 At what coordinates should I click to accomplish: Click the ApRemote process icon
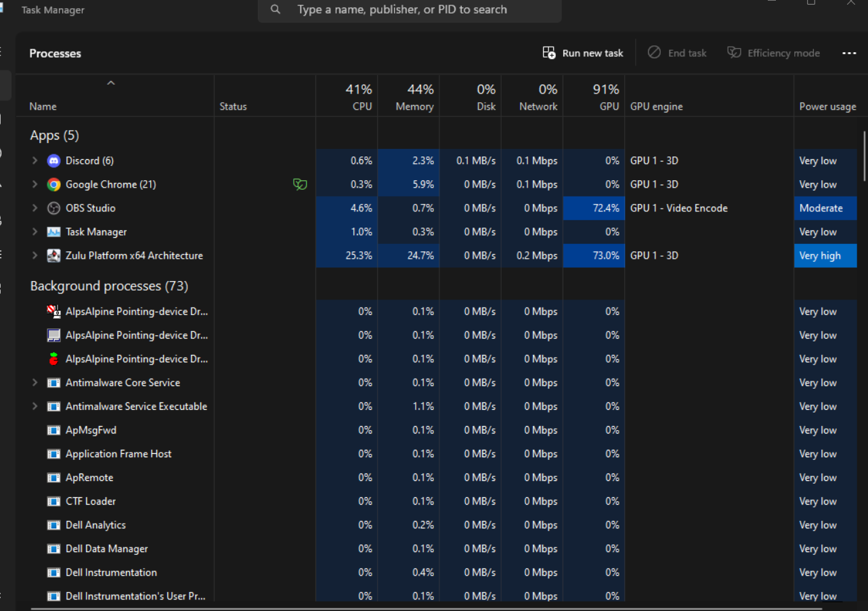(53, 478)
